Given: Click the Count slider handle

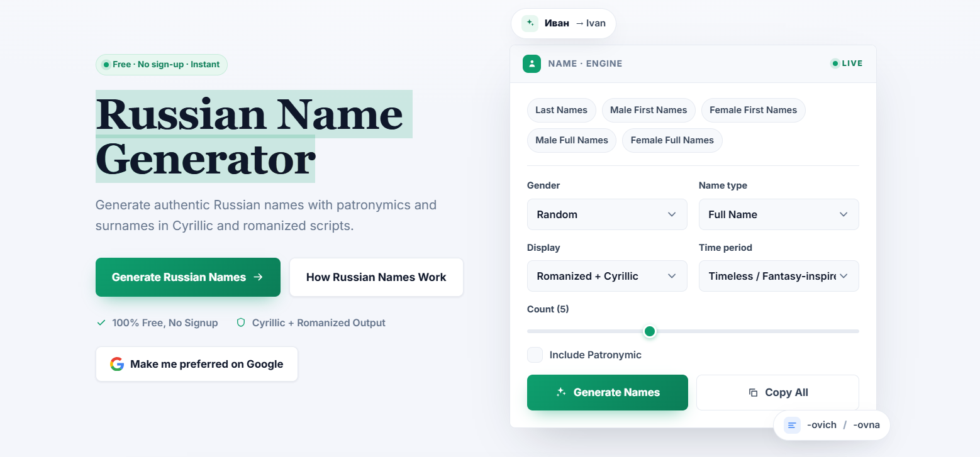Looking at the screenshot, I should [x=650, y=331].
